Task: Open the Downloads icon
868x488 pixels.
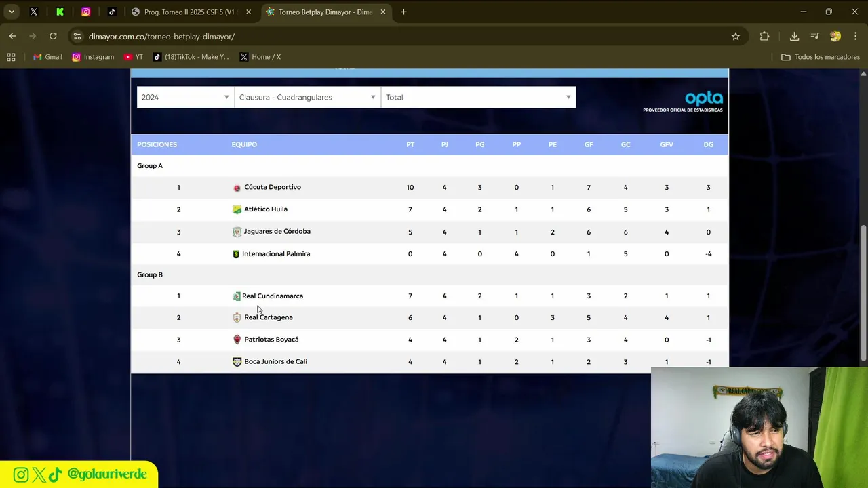Action: click(x=794, y=37)
